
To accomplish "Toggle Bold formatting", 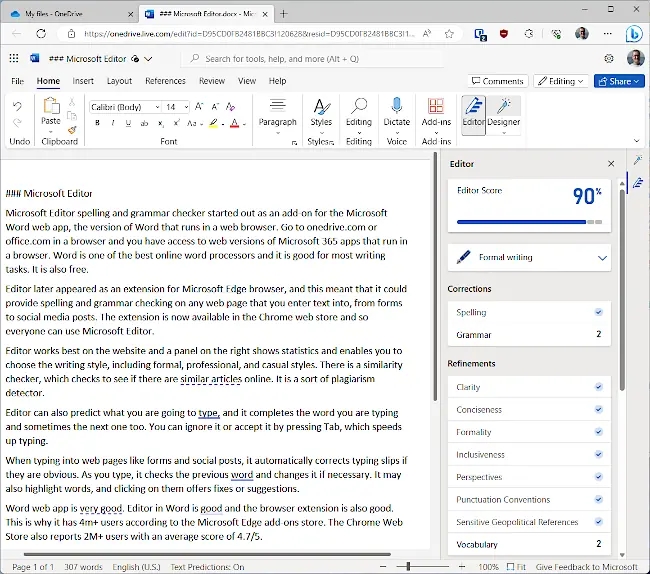I will point(97,123).
